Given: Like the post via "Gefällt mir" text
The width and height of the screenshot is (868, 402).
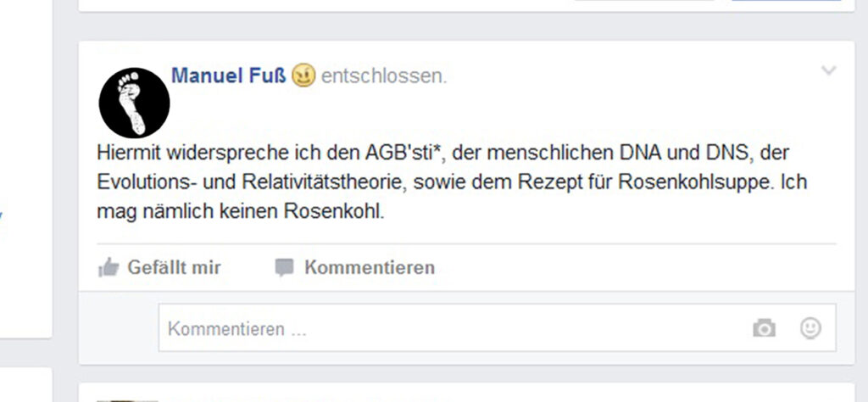Looking at the screenshot, I should 174,267.
